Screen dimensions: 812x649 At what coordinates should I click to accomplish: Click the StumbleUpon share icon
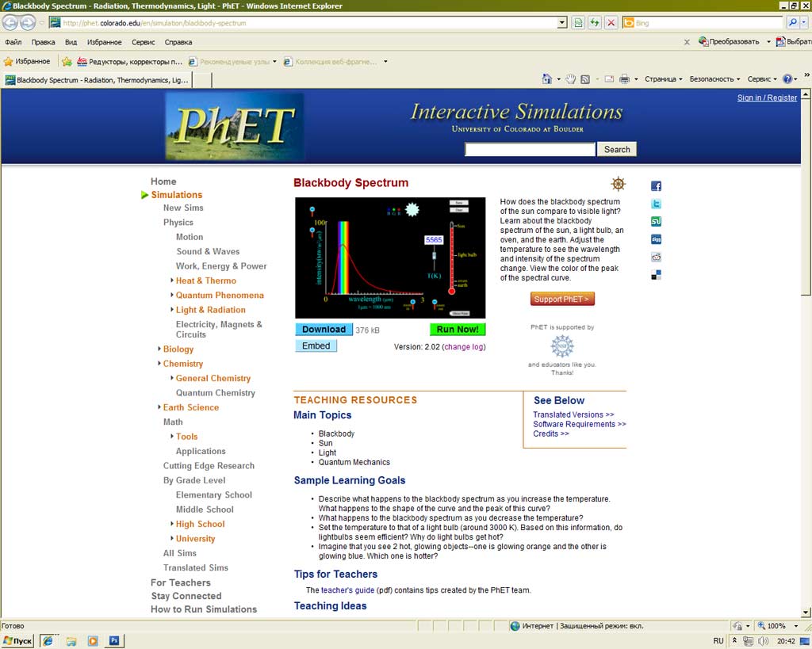pyautogui.click(x=656, y=222)
